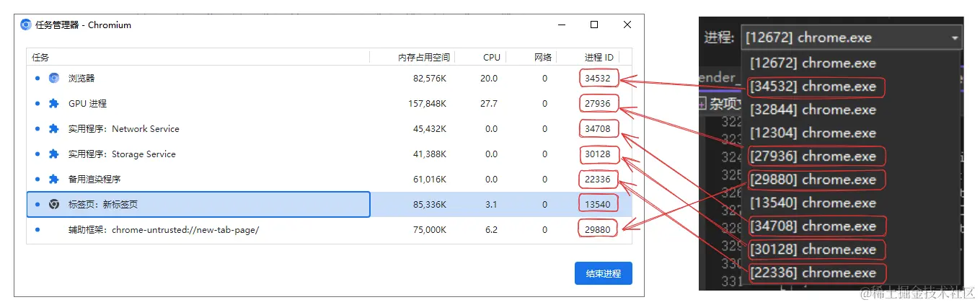
Task: Click process ID 30128 in Task Manager
Action: [598, 154]
